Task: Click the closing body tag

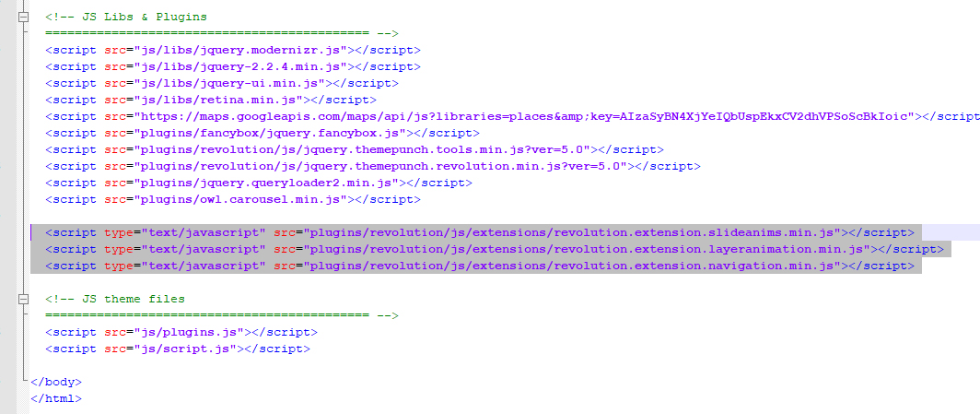Action: click(x=56, y=382)
